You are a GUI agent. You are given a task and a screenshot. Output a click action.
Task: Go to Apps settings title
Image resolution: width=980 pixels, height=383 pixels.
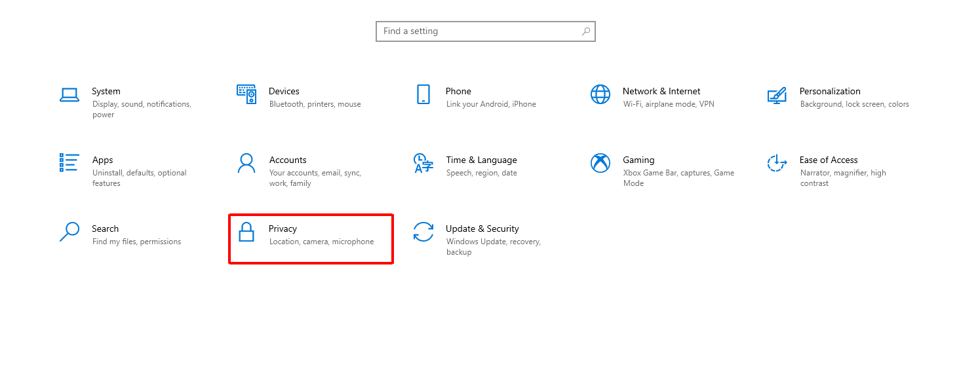tap(102, 160)
